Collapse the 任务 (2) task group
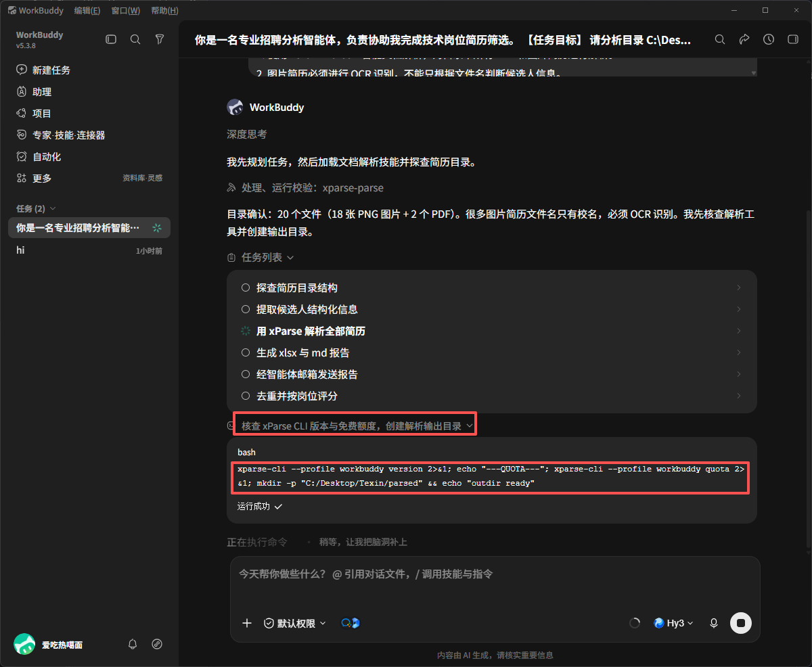This screenshot has width=812, height=667. (37, 208)
